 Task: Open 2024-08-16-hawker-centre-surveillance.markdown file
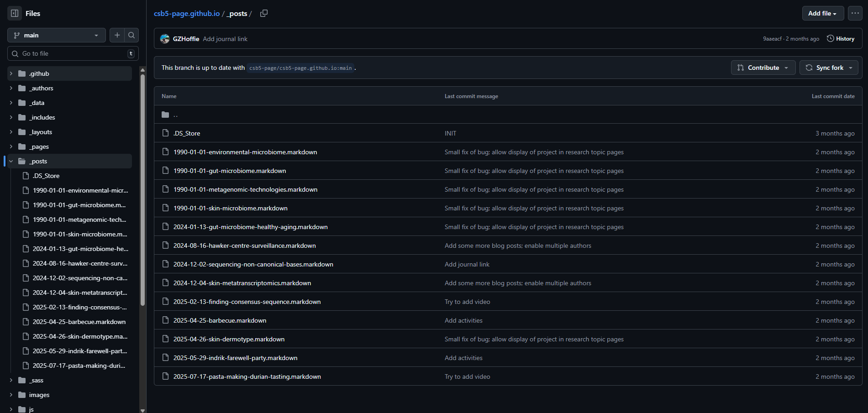click(244, 246)
